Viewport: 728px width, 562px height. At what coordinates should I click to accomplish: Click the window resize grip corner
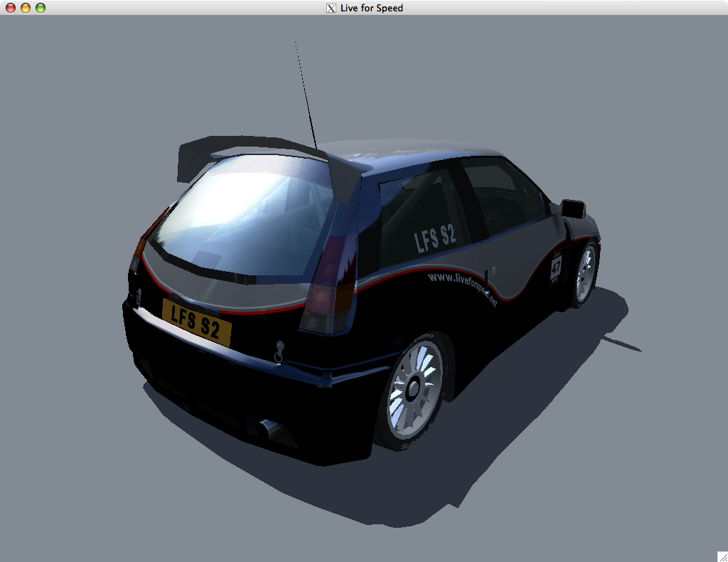click(722, 556)
